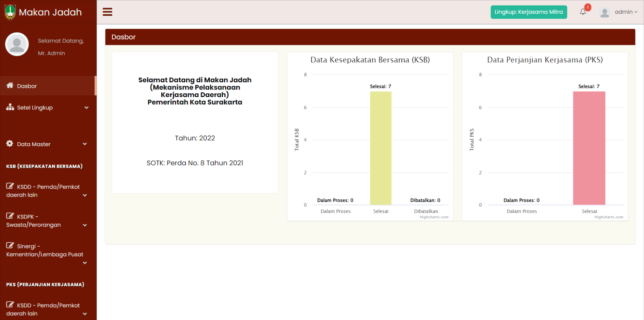Screen dimensions: 644x320
Task: Expand the KSDPK Swasta/Perorangan submenu arrow
Action: click(x=85, y=225)
